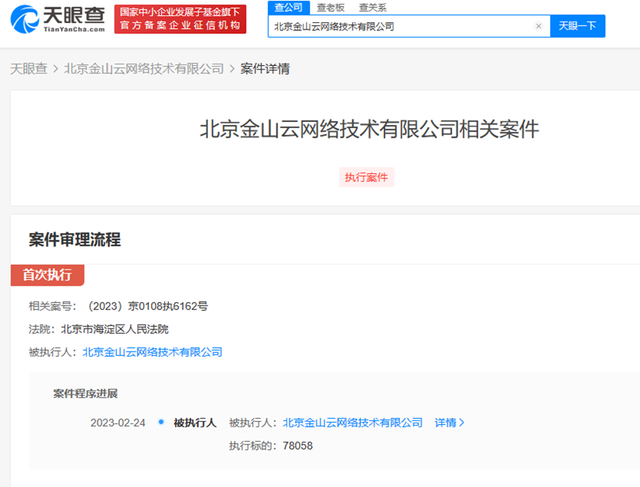The image size is (640, 487).
Task: Go to 天眼查 breadcrumb home link
Action: point(29,69)
